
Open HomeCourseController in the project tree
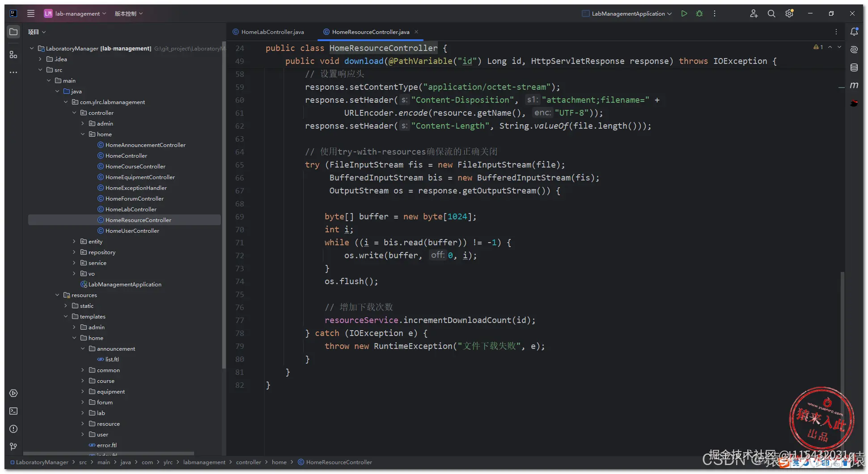135,166
